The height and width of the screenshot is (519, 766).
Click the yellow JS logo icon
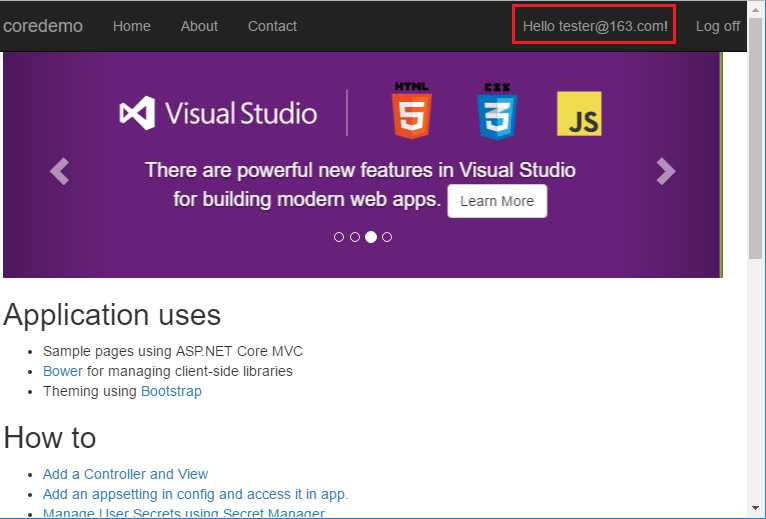(579, 113)
